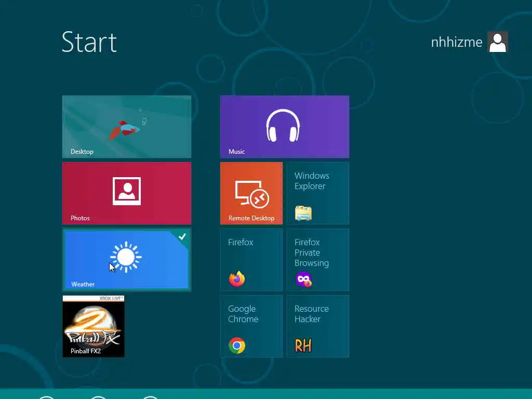Launch the Pinball FX2 game tile

coord(94,326)
